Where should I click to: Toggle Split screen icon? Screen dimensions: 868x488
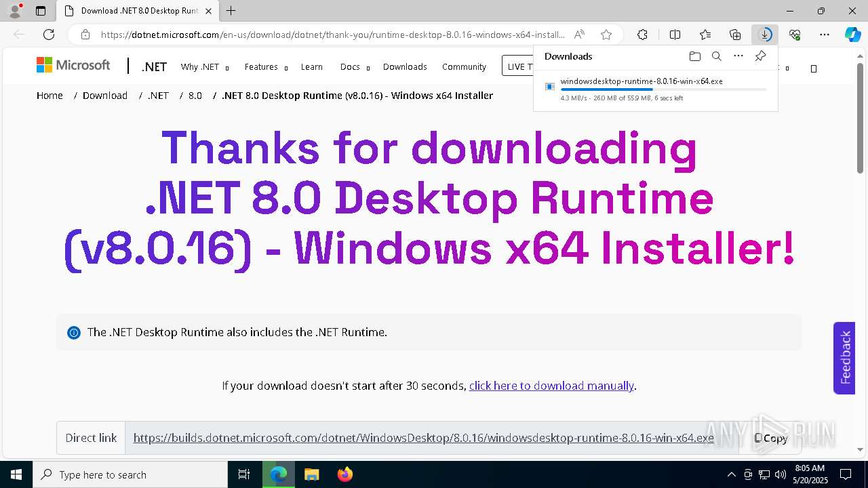pos(675,35)
